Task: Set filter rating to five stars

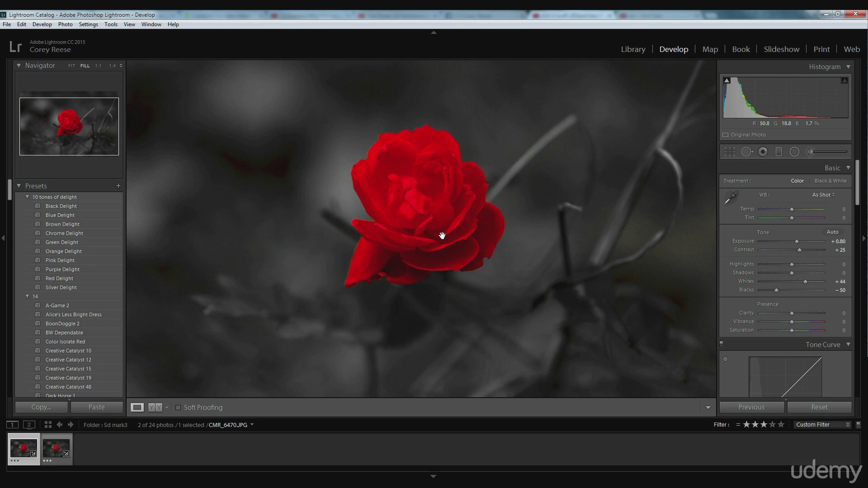Action: point(781,425)
